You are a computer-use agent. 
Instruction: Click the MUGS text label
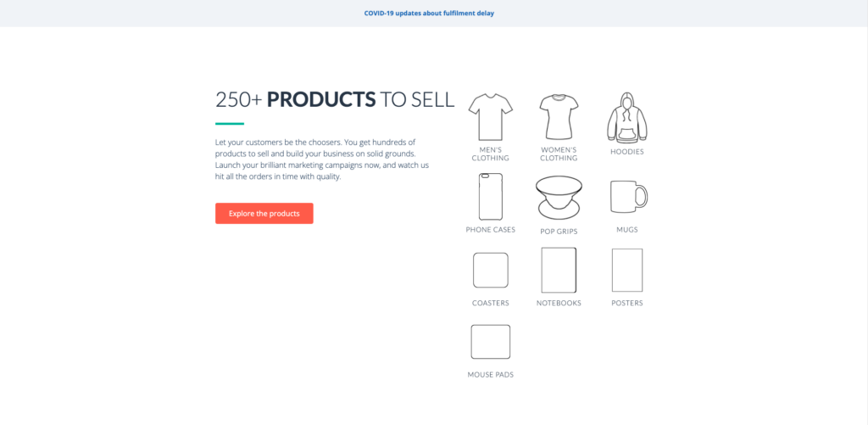click(627, 229)
